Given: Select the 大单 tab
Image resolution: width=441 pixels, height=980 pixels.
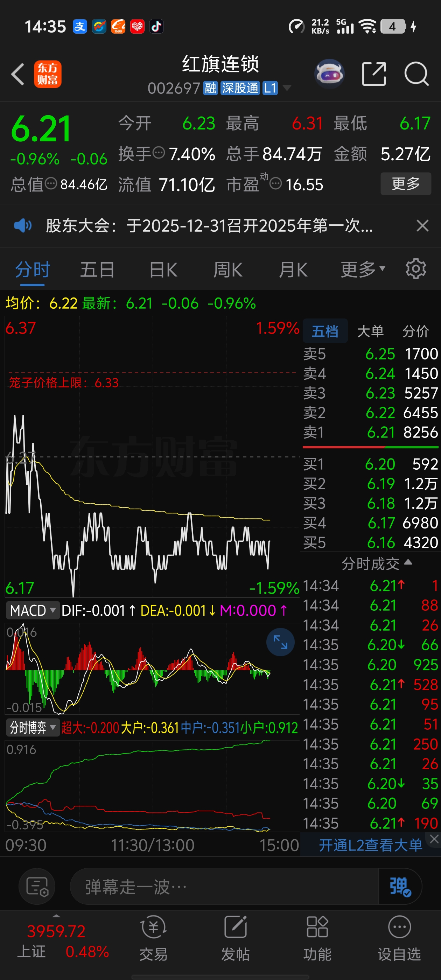Looking at the screenshot, I should coord(370,331).
